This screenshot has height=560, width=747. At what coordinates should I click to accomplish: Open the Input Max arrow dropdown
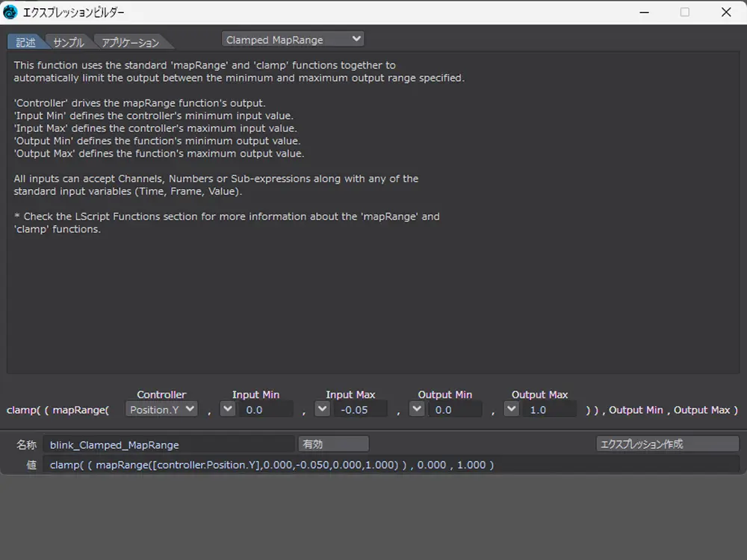322,409
